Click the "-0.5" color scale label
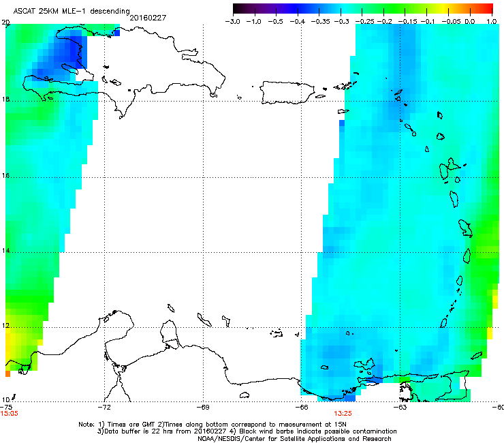Image resolution: width=504 pixels, height=443 pixels. (275, 22)
